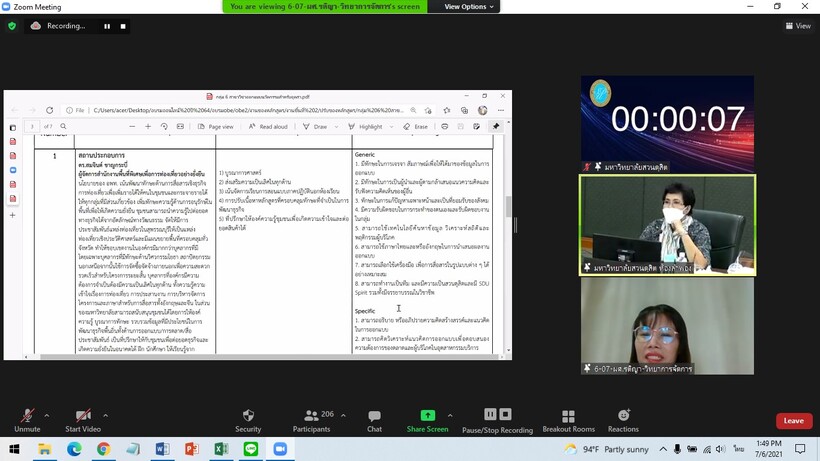
Task: Click the fit to page icon
Action: coord(180,126)
